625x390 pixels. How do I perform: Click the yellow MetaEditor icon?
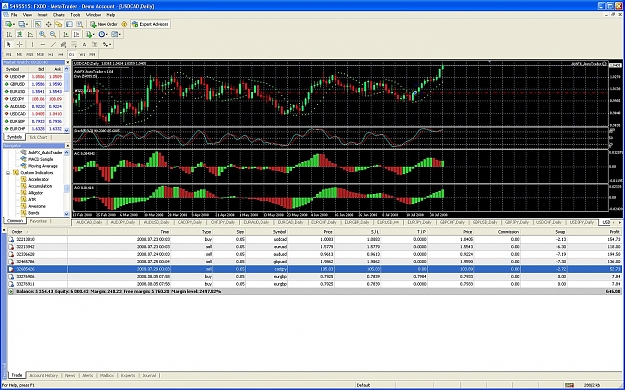point(124,24)
